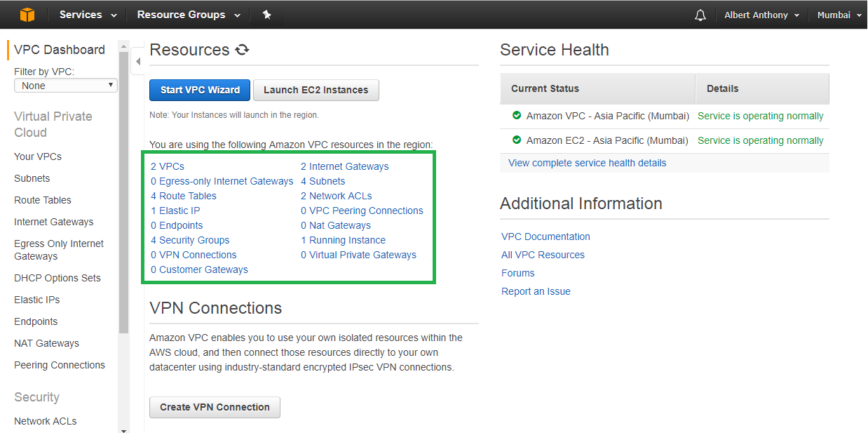Viewport: 868px width, 433px height.
Task: Open 0 Egress-only Internet Gateways link
Action: click(222, 181)
